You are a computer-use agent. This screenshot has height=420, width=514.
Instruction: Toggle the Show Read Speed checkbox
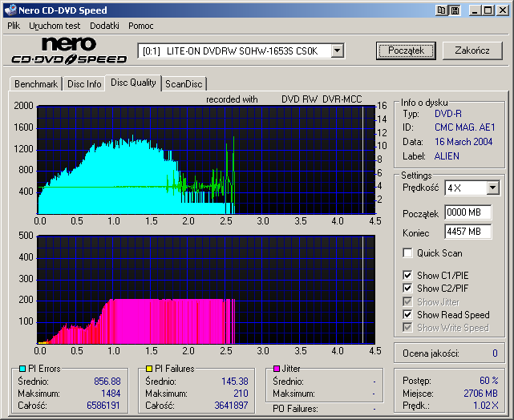[407, 314]
